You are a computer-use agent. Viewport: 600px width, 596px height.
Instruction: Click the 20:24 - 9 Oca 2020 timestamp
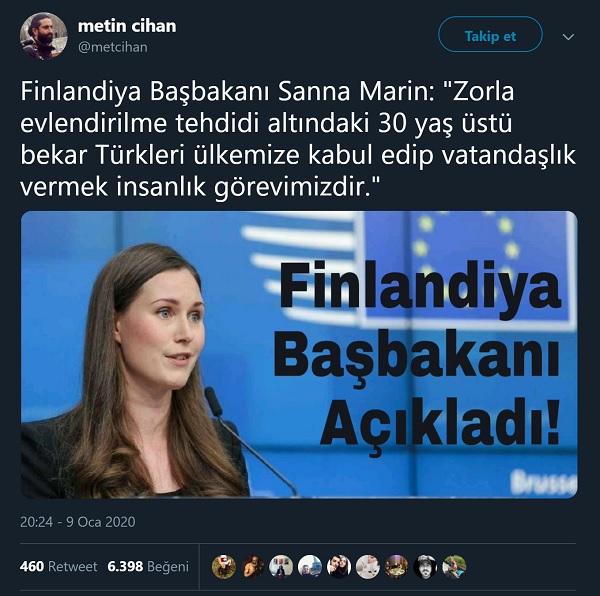(78, 522)
